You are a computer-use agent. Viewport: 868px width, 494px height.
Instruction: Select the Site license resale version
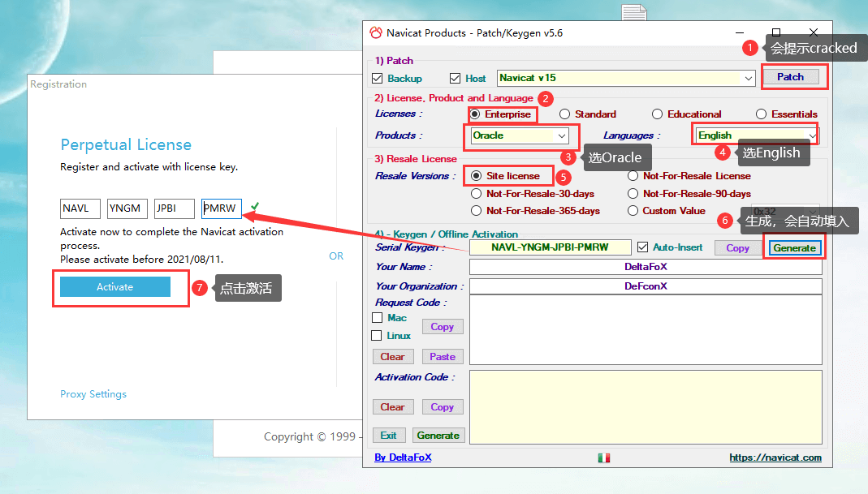click(x=476, y=176)
